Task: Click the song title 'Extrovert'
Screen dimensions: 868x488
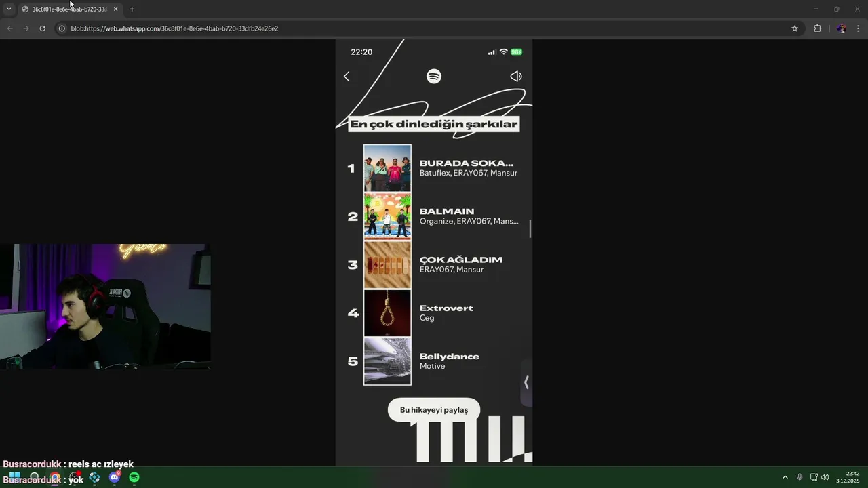Action: pyautogui.click(x=446, y=308)
